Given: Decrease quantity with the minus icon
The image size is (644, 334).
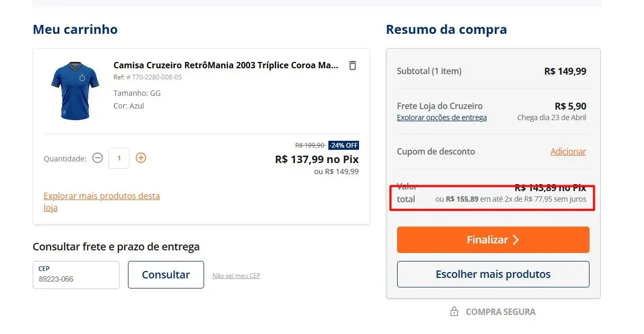Looking at the screenshot, I should click(97, 158).
